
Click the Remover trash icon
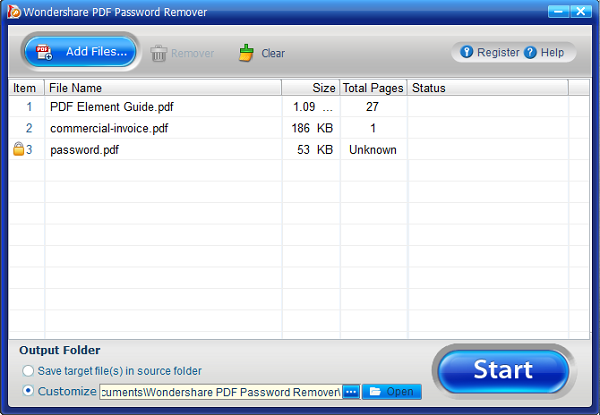click(x=159, y=53)
